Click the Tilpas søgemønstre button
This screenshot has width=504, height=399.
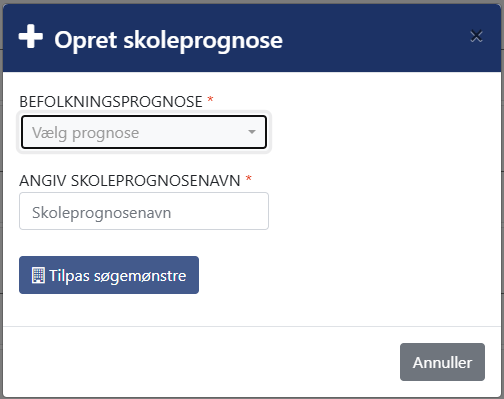(x=109, y=275)
